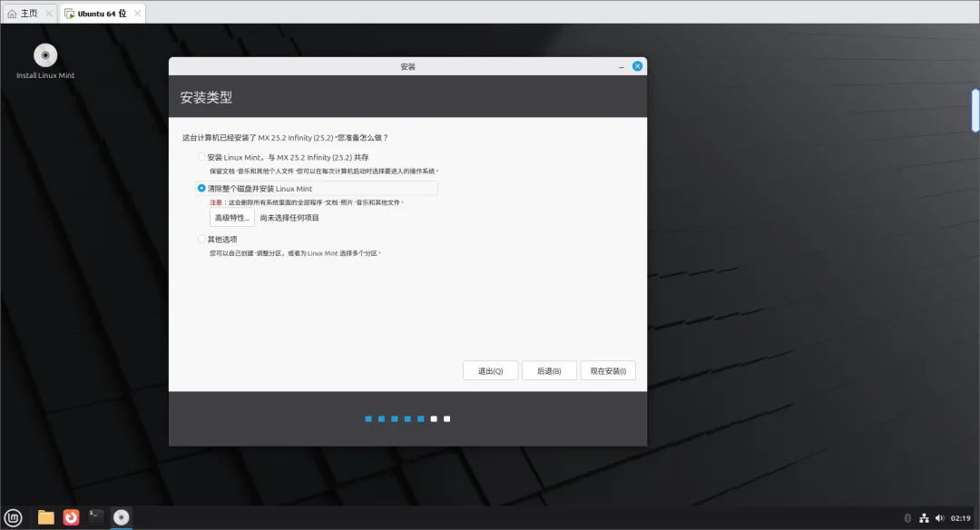Open the Install Linux Mint desktop icon
This screenshot has height=530, width=980.
(45, 61)
